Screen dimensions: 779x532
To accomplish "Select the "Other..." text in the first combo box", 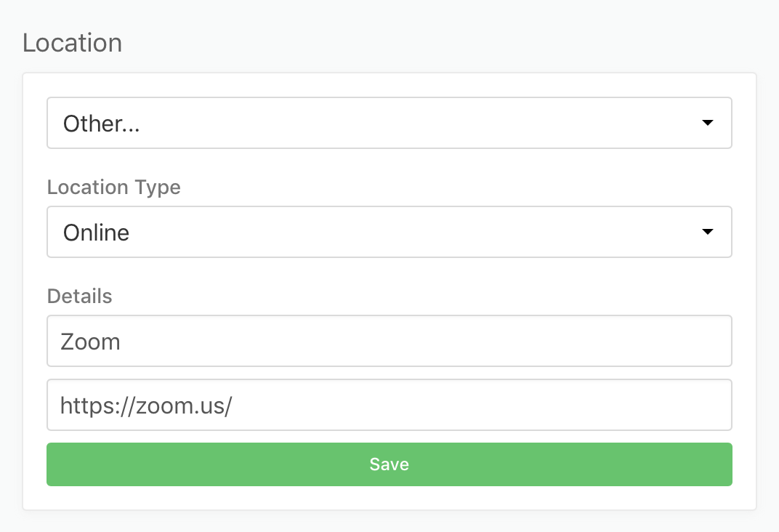I will point(101,124).
